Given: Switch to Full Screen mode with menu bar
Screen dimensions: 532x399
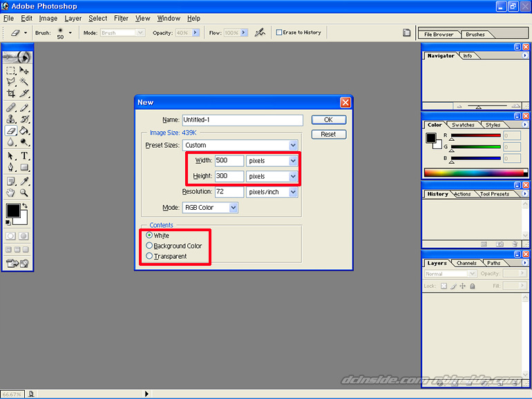Looking at the screenshot, I should [x=17, y=250].
